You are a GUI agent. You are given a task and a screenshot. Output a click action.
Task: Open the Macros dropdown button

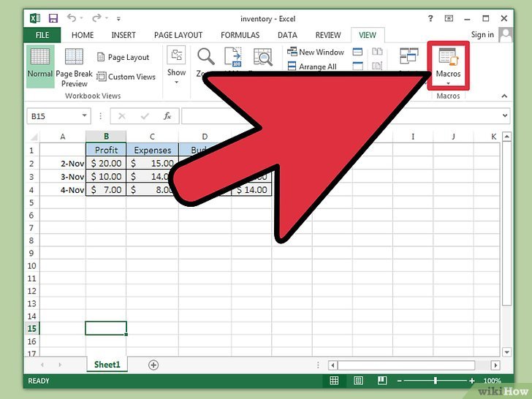[448, 66]
